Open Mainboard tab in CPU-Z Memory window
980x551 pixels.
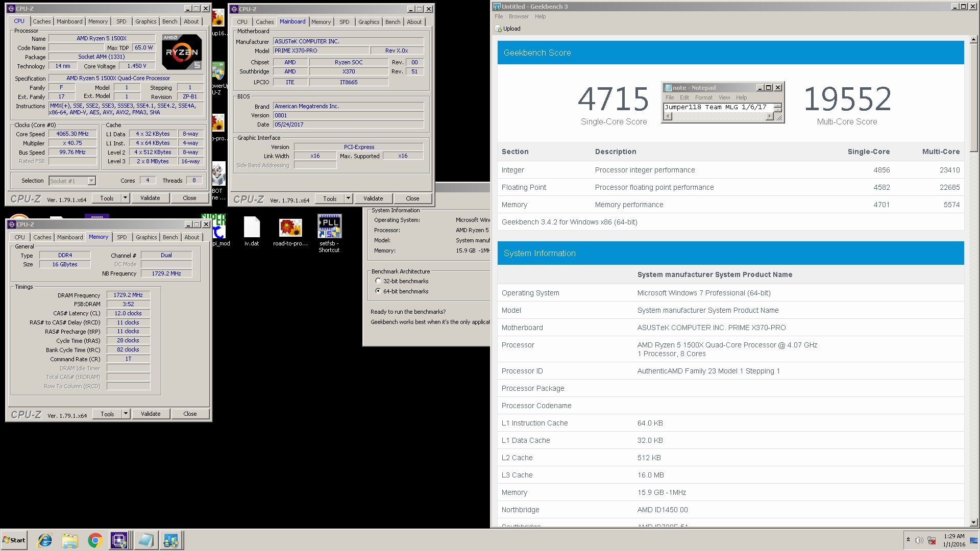[70, 237]
